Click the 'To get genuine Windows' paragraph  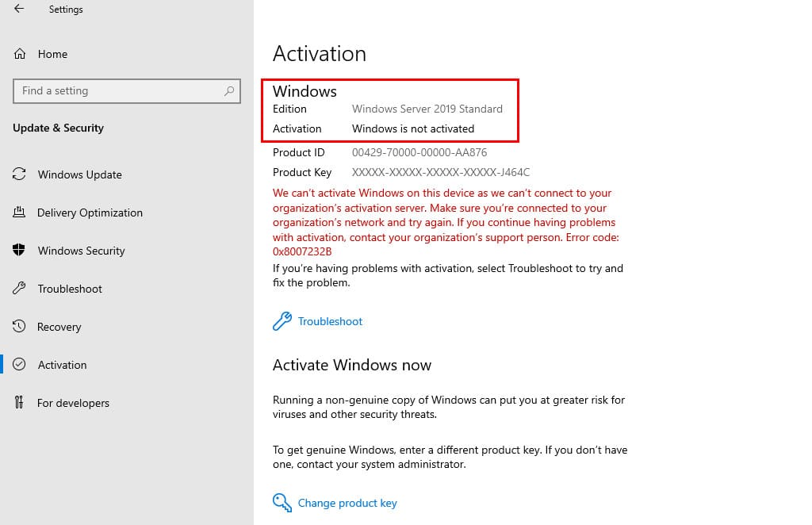[x=450, y=457]
